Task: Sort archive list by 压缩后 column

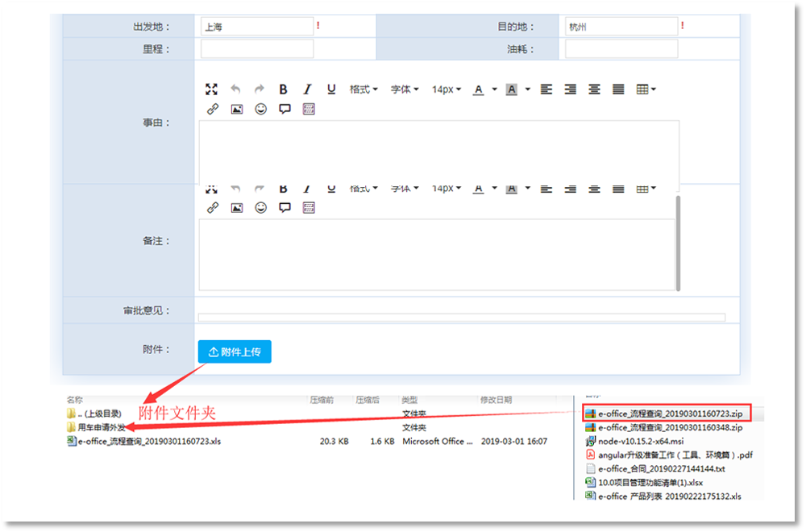Action: tap(368, 400)
